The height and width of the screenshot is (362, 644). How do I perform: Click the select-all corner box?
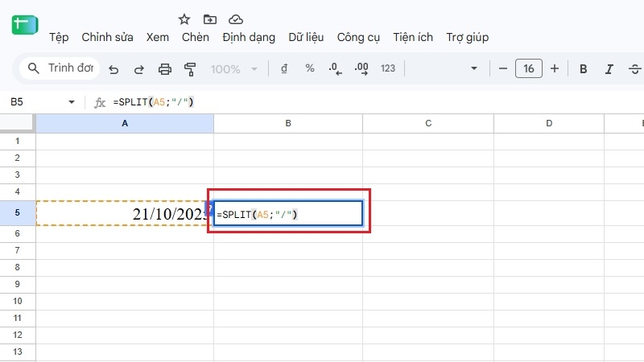pyautogui.click(x=16, y=123)
